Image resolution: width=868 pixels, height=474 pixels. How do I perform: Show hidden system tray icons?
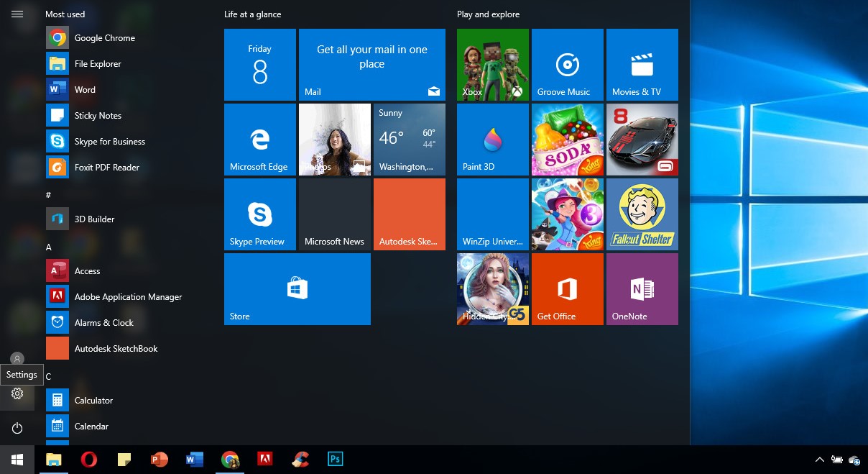tap(819, 460)
